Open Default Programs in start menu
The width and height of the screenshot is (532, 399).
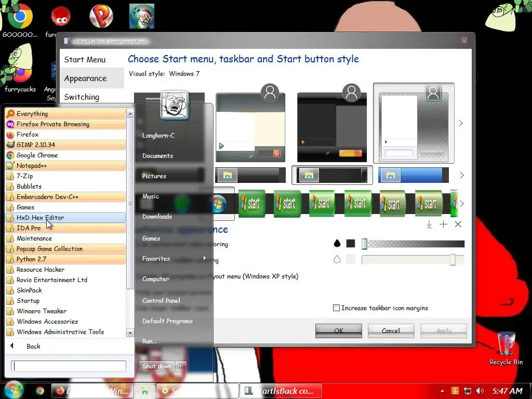(x=168, y=321)
